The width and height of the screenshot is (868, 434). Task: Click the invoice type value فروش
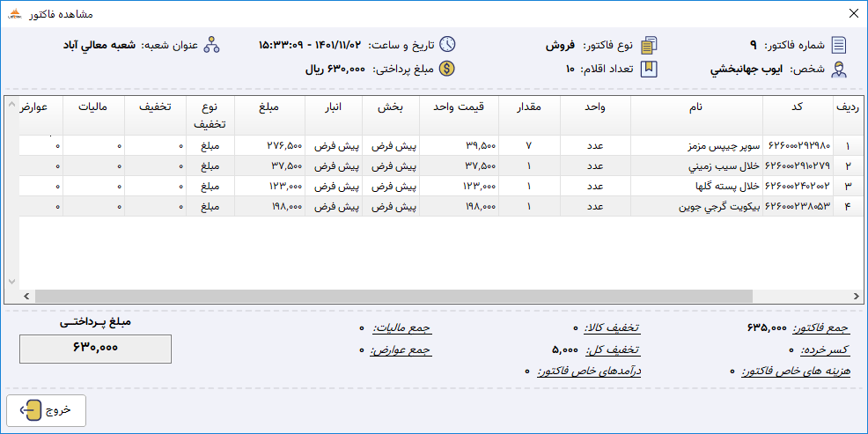pos(560,46)
